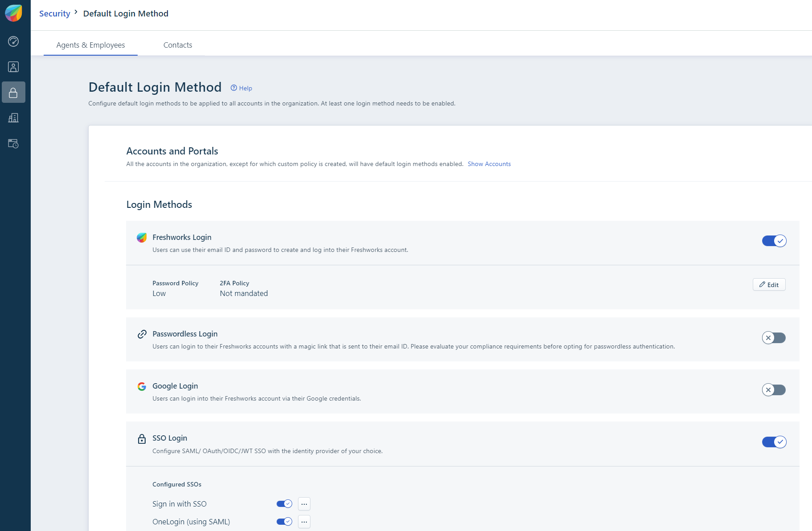The width and height of the screenshot is (812, 531).
Task: Click the Passwordless Login title
Action: click(185, 334)
